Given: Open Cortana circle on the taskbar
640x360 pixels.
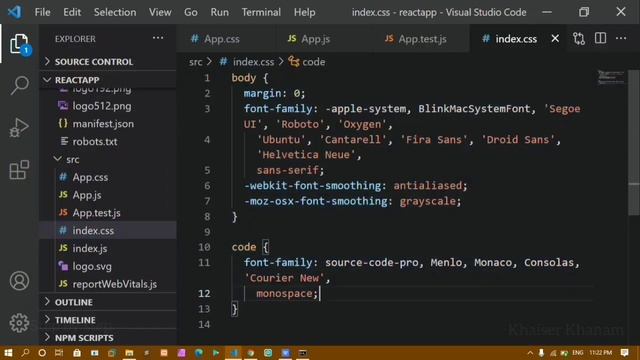Looking at the screenshot, I should 42,353.
